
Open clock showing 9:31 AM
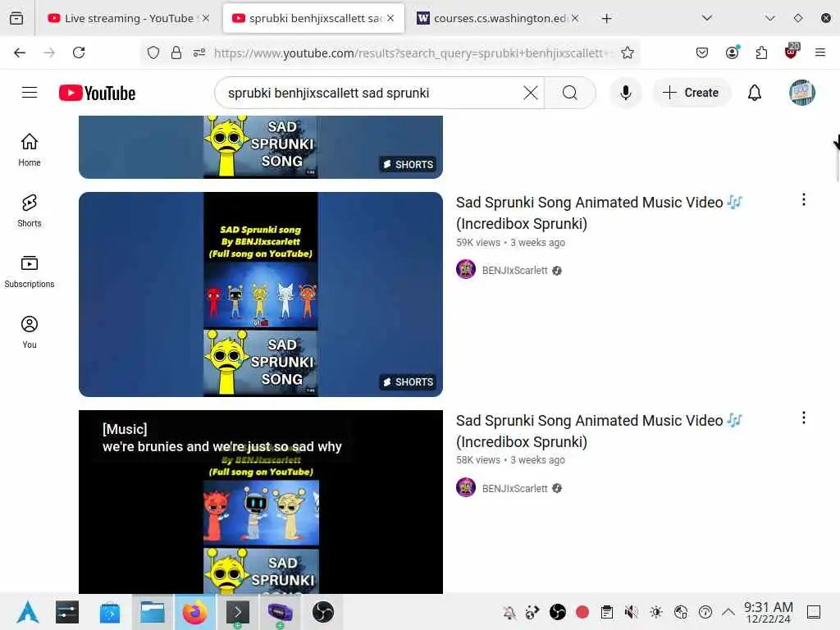click(768, 612)
